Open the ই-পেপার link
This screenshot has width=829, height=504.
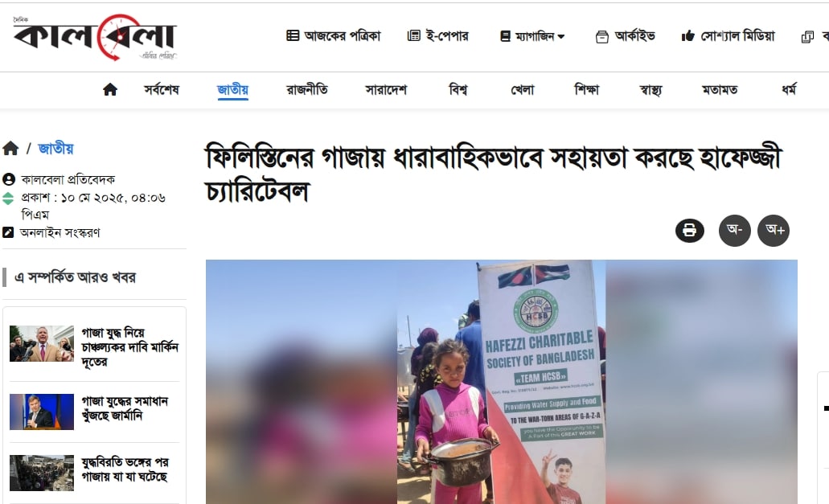point(438,36)
